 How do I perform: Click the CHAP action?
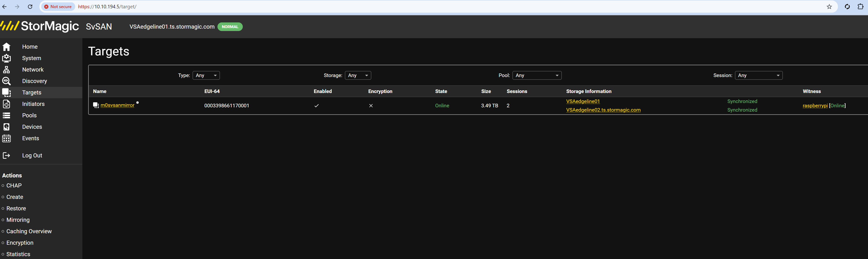14,186
